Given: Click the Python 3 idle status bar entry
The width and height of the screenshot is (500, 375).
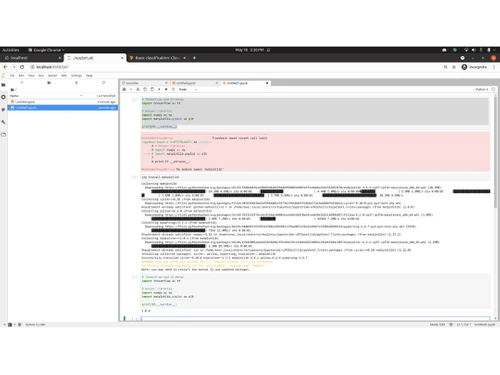Looking at the screenshot, I should pyautogui.click(x=35, y=324).
